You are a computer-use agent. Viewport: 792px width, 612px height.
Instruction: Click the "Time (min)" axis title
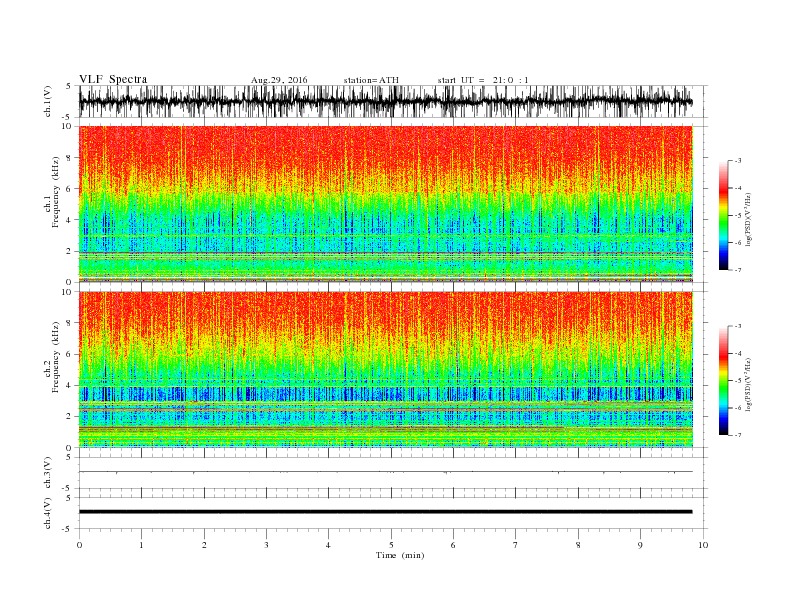(400, 555)
